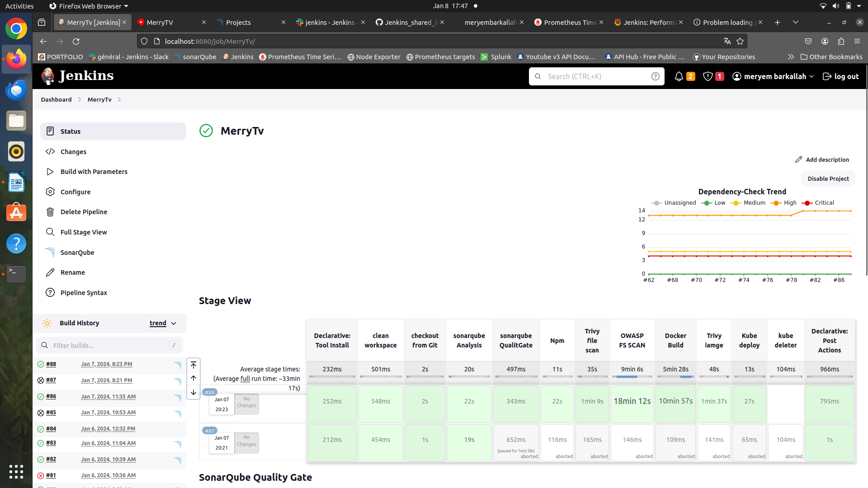Open Configure gear in sidebar

pyautogui.click(x=50, y=192)
